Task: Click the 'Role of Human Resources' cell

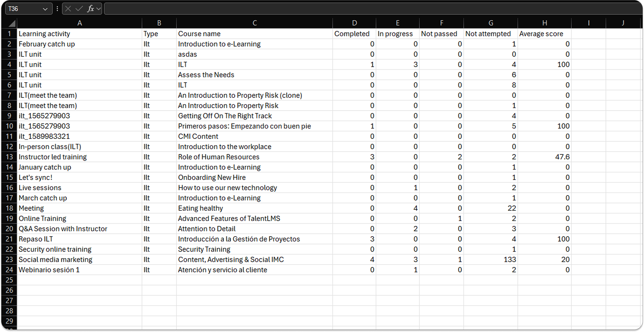Action: coord(255,157)
